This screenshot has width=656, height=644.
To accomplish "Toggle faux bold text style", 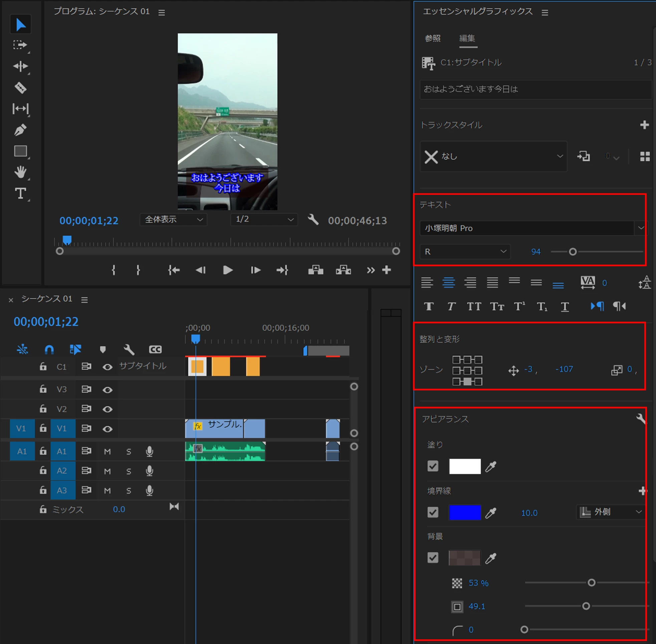I will point(429,306).
